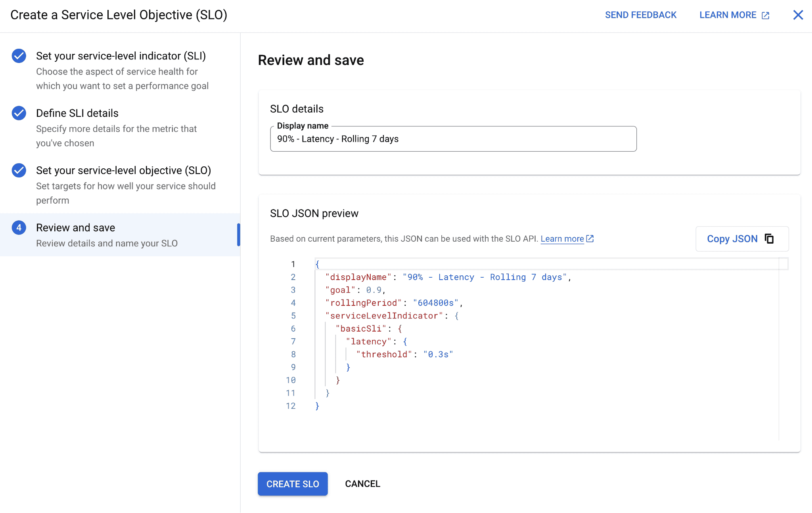Click the checkmark icon for Define SLI details
Image resolution: width=812 pixels, height=513 pixels.
tap(18, 113)
